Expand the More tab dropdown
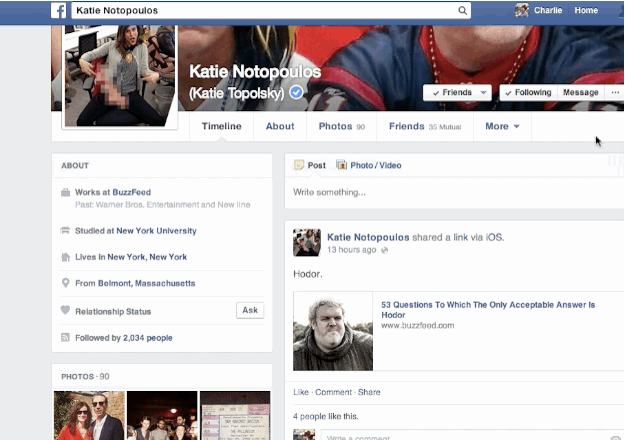The width and height of the screenshot is (625, 440). point(502,126)
